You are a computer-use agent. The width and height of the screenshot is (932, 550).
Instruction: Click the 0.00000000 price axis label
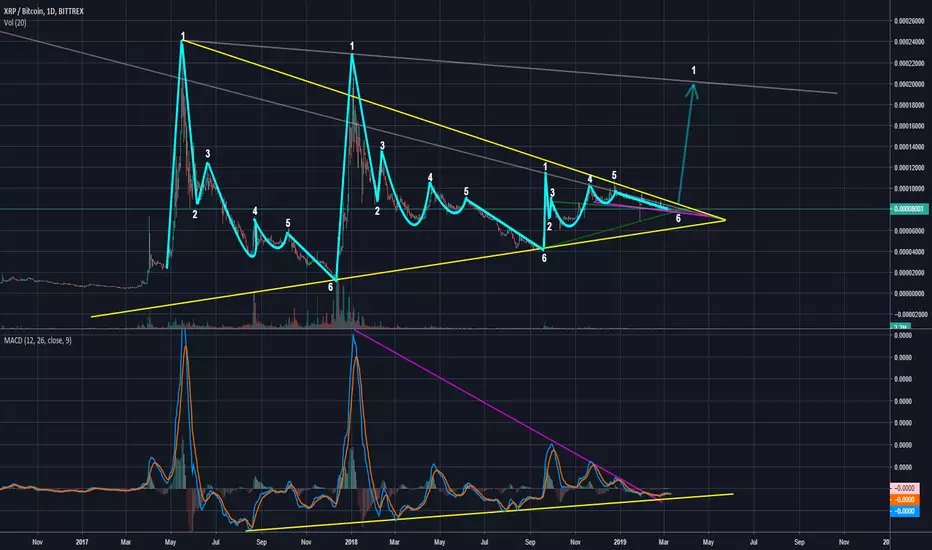909,293
